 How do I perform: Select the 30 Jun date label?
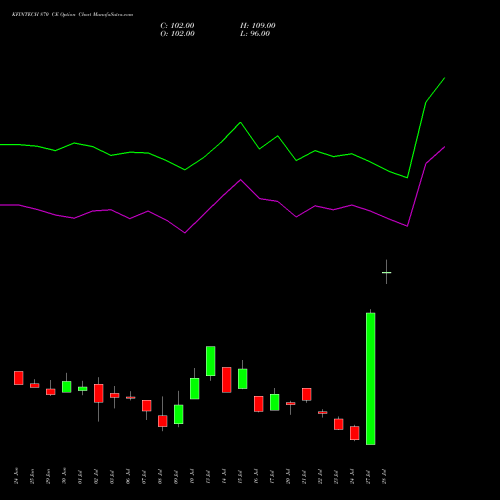click(64, 476)
